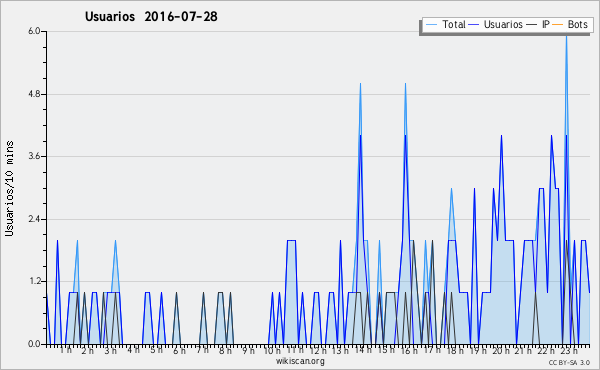Click the Total peak of 5 near 16 h
This screenshot has height=370, width=600.
coord(405,84)
